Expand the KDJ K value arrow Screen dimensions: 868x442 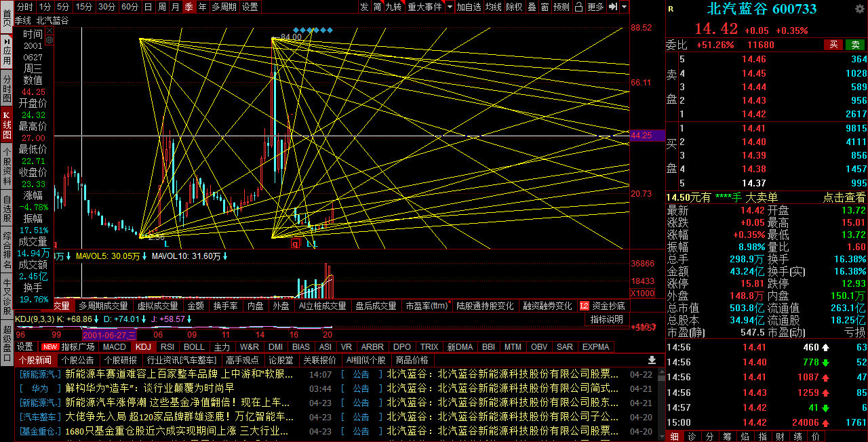98,318
